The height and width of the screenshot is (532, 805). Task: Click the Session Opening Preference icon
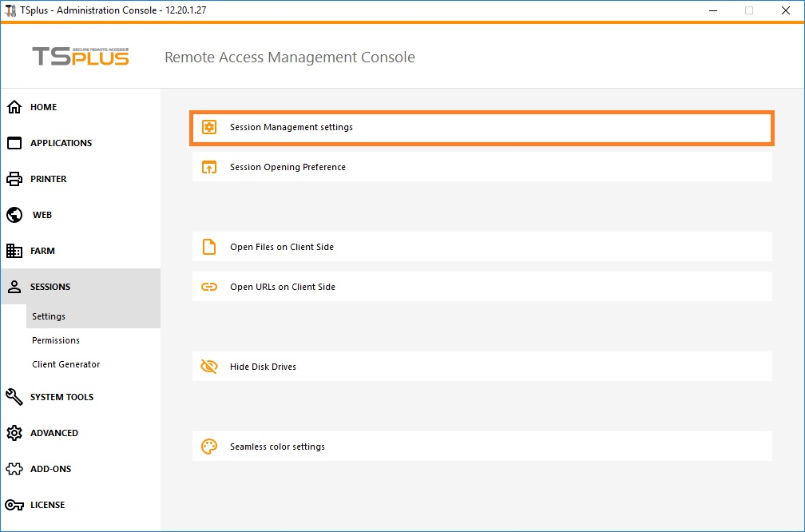(x=209, y=167)
